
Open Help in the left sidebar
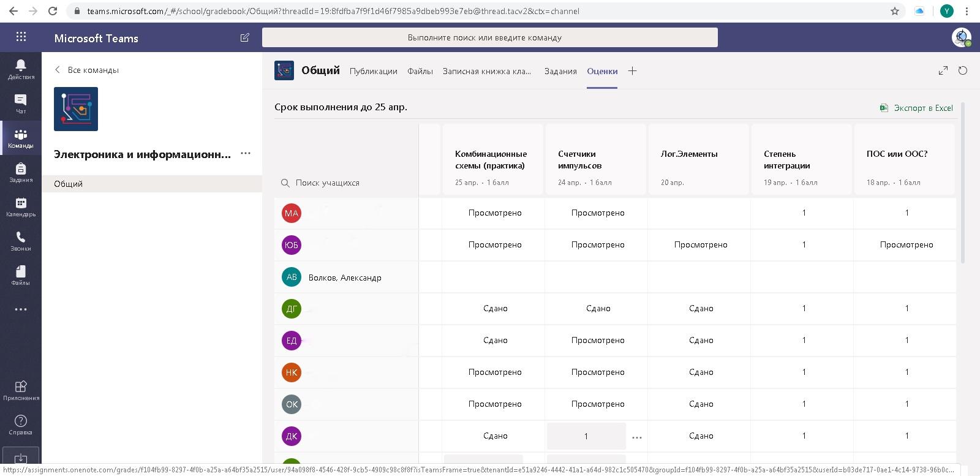pyautogui.click(x=20, y=424)
